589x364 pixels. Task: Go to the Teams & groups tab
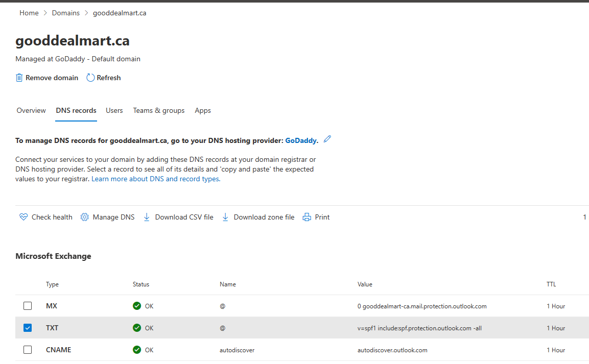(159, 110)
